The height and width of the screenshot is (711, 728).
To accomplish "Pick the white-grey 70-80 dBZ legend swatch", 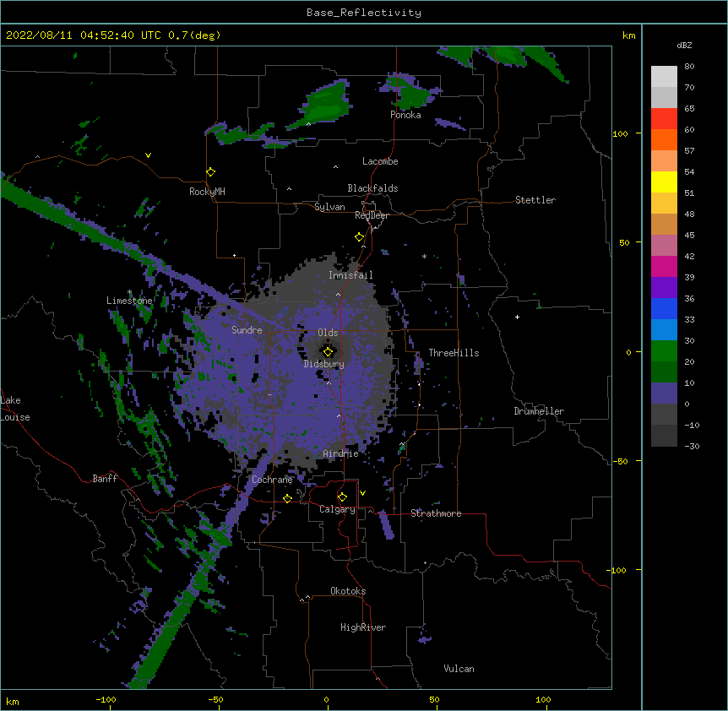I will coord(664,77).
